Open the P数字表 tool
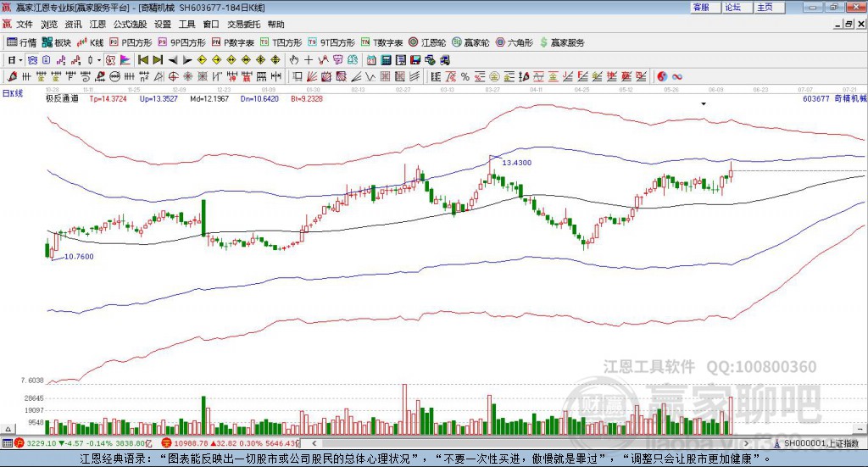This screenshot has width=868, height=467. point(232,42)
